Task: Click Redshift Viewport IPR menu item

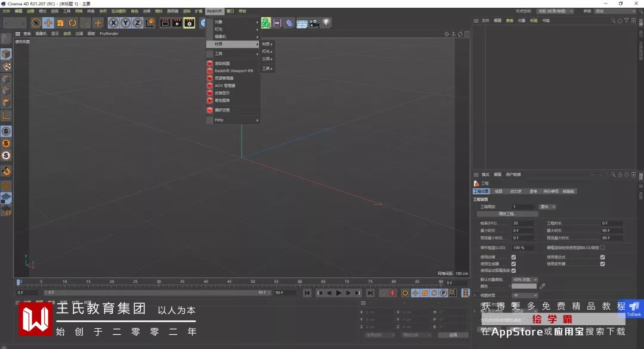Action: pyautogui.click(x=233, y=71)
